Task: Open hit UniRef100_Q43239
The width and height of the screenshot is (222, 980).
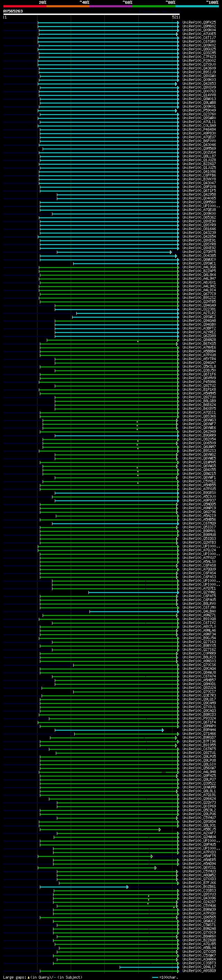Action: pyautogui.click(x=199, y=233)
